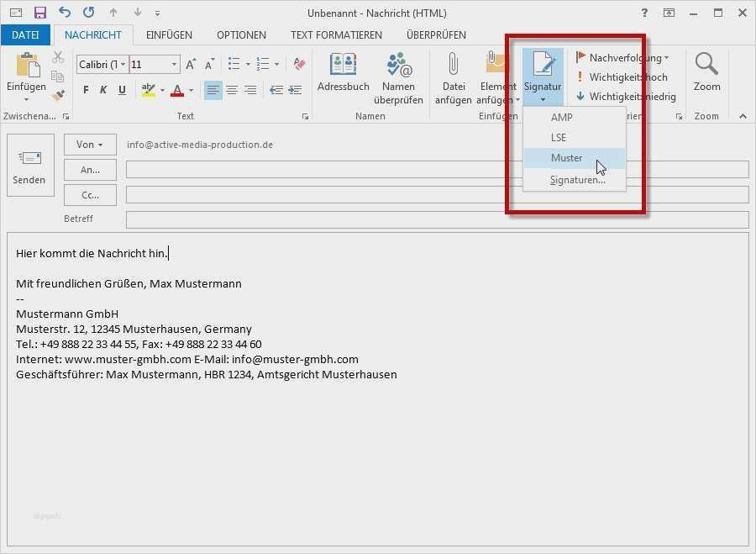The width and height of the screenshot is (756, 554).
Task: Attach a file via Datei anfügen
Action: pos(454,74)
